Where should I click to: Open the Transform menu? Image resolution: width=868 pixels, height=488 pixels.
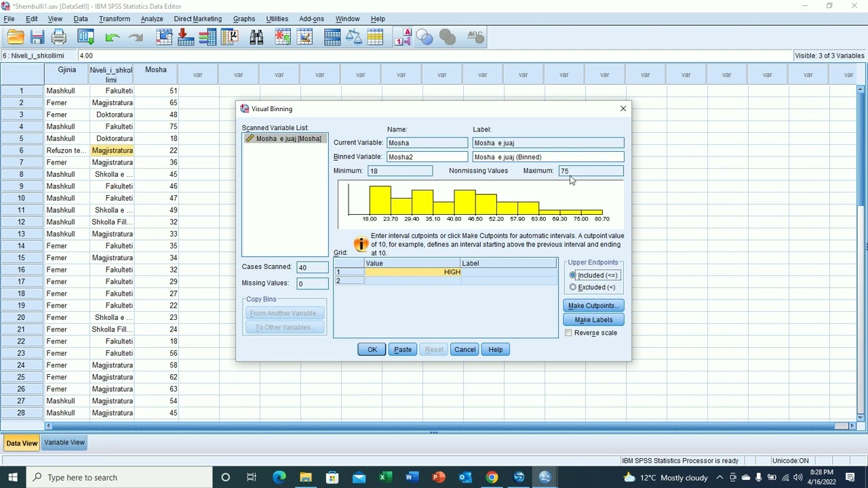pos(115,19)
